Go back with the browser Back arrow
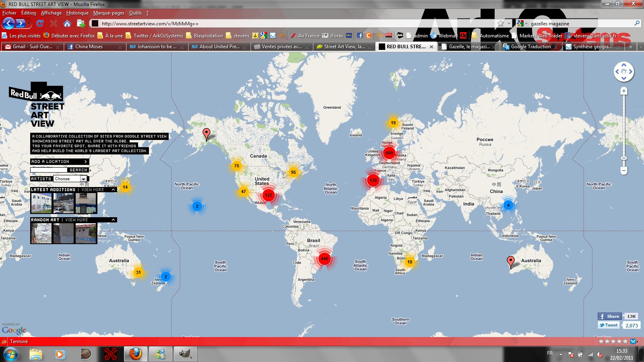Screen dimensions: 644x362 pos(9,23)
